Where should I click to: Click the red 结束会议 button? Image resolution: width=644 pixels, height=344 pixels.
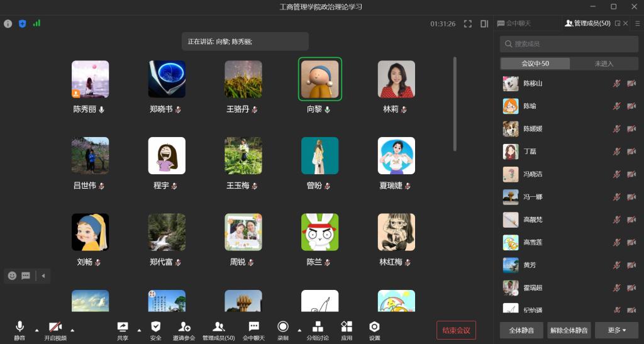[x=456, y=330]
